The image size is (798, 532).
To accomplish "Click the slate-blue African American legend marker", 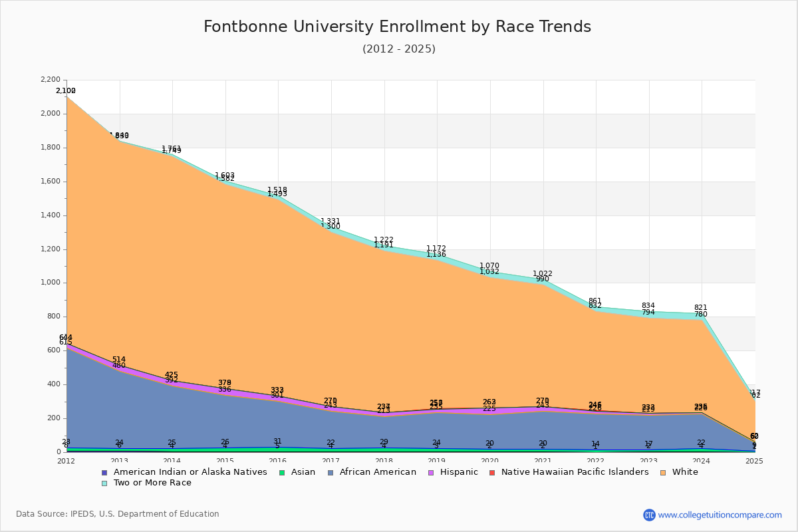I will [x=329, y=473].
